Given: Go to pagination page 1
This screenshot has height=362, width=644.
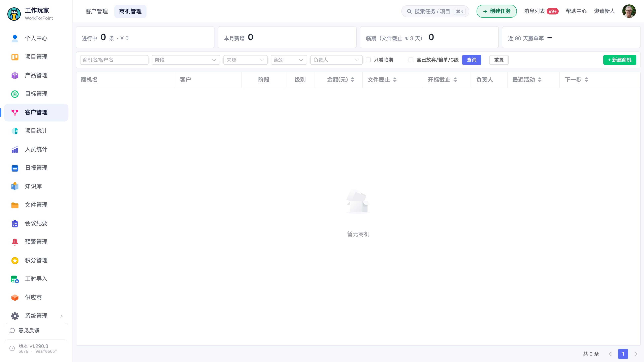Looking at the screenshot, I should coord(623,354).
